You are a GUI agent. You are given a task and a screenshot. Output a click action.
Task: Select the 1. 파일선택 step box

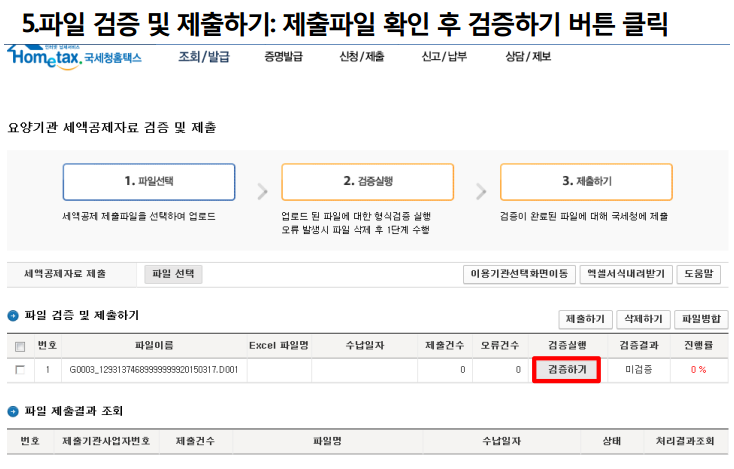[x=149, y=182]
